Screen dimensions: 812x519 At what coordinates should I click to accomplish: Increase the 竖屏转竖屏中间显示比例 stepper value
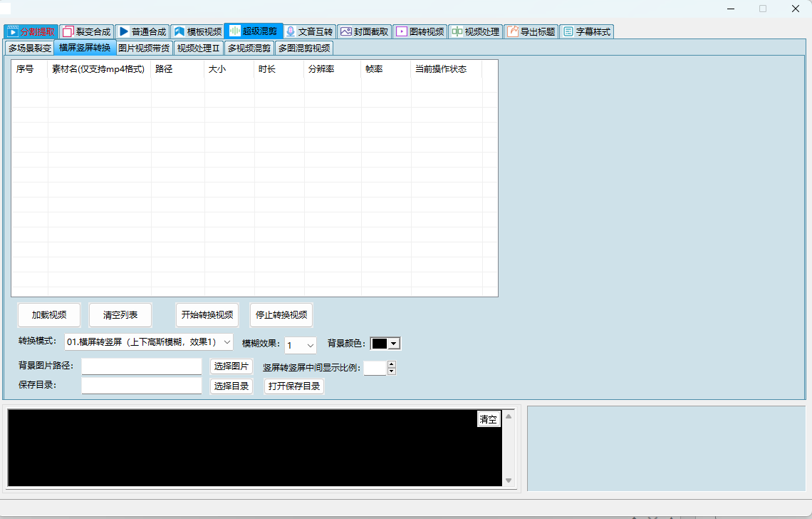(391, 364)
